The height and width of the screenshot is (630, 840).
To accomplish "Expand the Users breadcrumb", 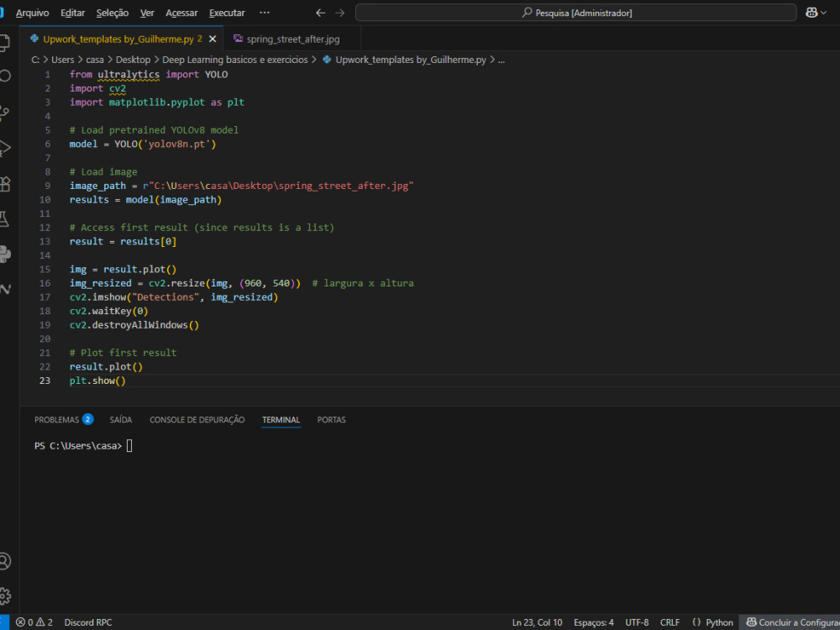I will [63, 60].
